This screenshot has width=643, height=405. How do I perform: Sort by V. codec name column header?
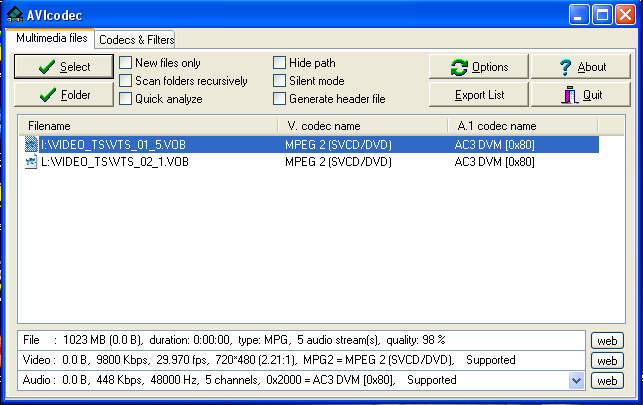pyautogui.click(x=363, y=126)
